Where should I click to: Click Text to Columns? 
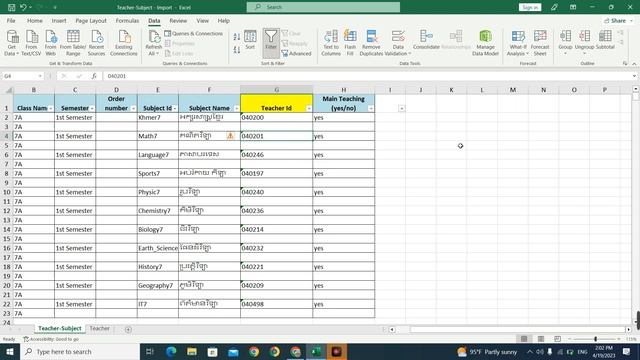tap(331, 42)
